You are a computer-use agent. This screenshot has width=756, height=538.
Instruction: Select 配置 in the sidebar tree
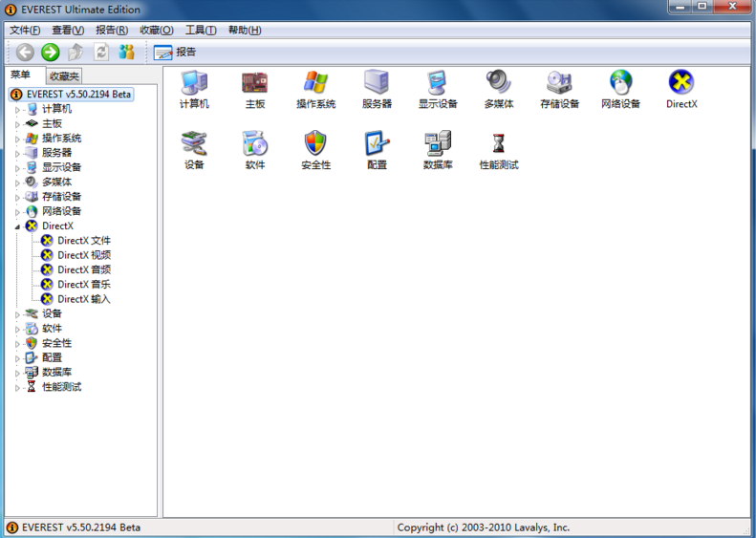pos(52,357)
